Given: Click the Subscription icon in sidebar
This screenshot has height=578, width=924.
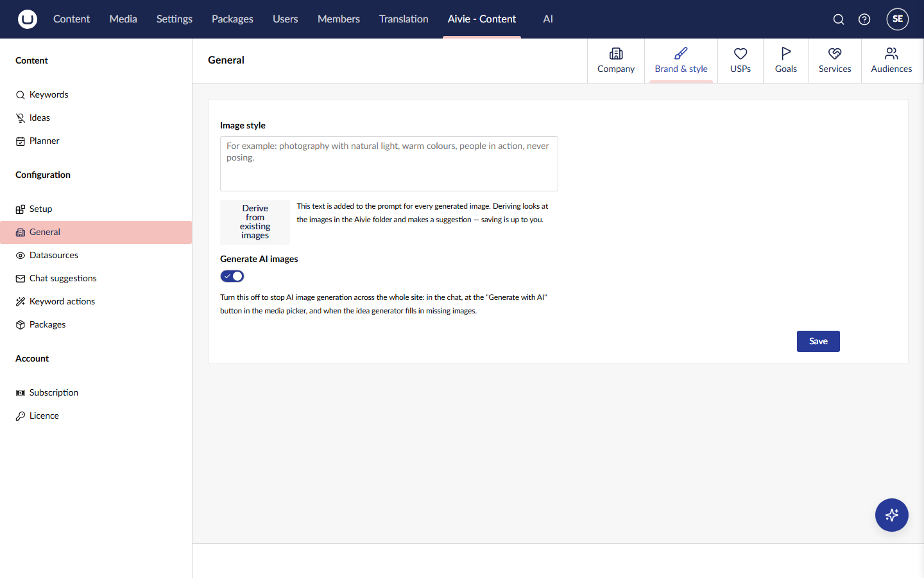Looking at the screenshot, I should (x=21, y=393).
